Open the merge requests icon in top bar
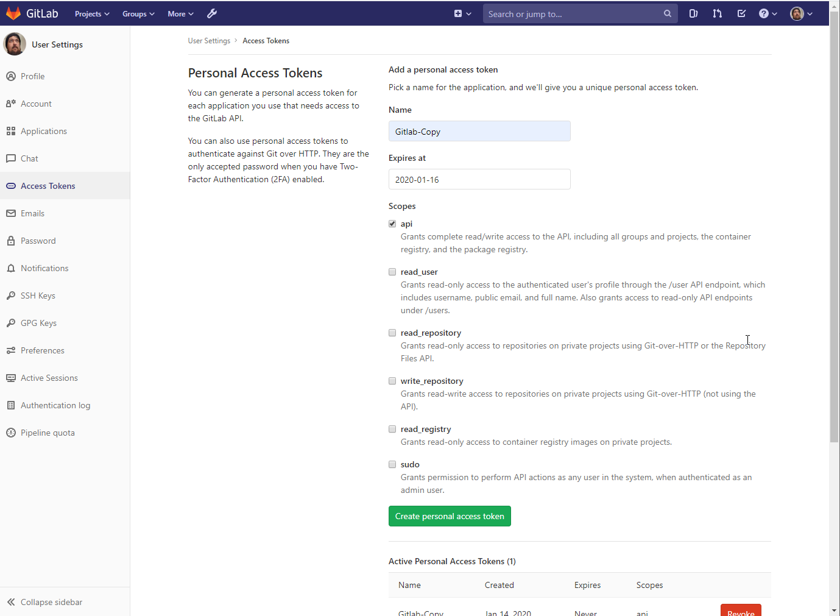 click(x=717, y=13)
